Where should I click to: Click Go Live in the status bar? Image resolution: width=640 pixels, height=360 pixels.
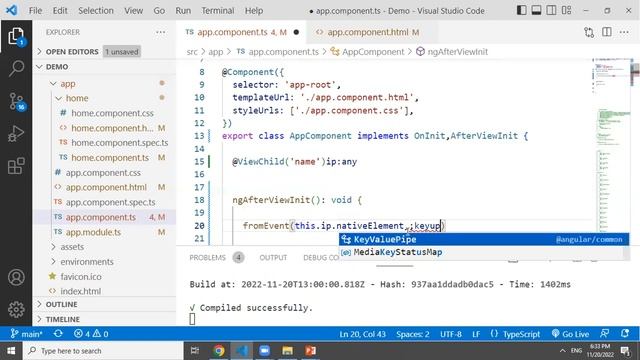[x=570, y=333]
